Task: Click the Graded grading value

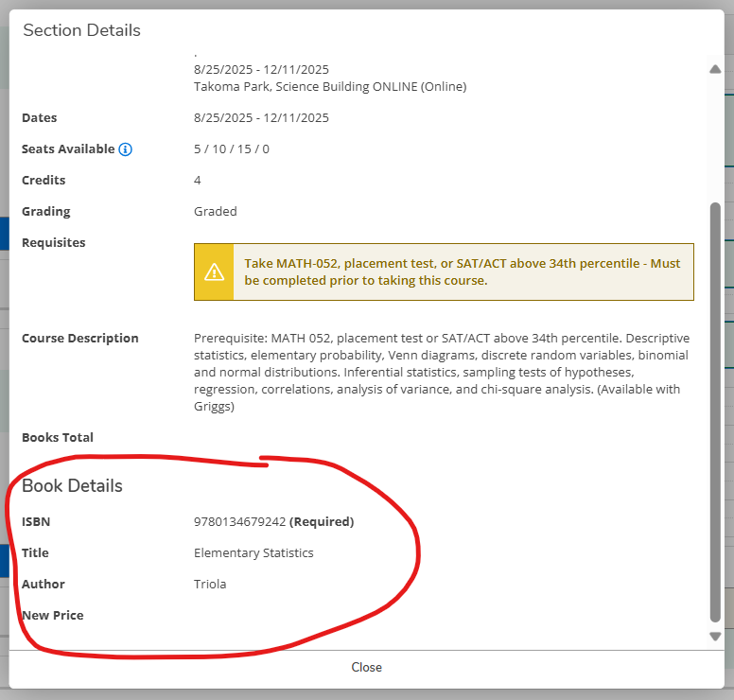Action: (215, 212)
